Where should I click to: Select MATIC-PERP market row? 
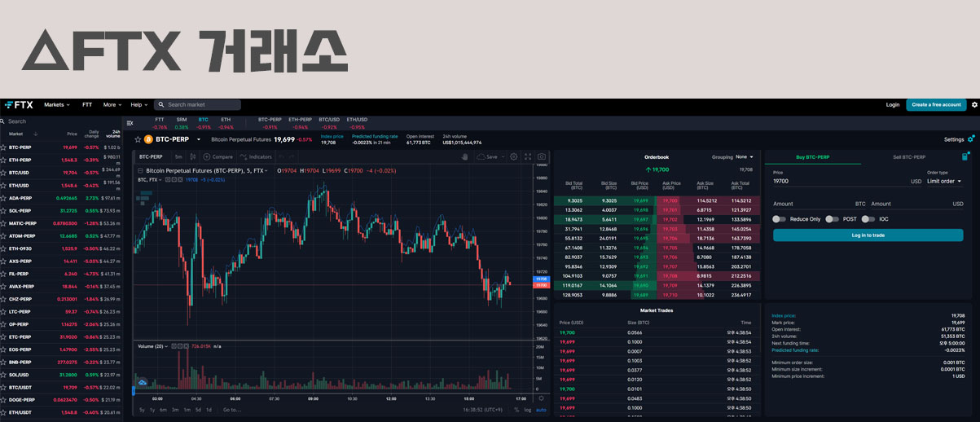coord(61,223)
